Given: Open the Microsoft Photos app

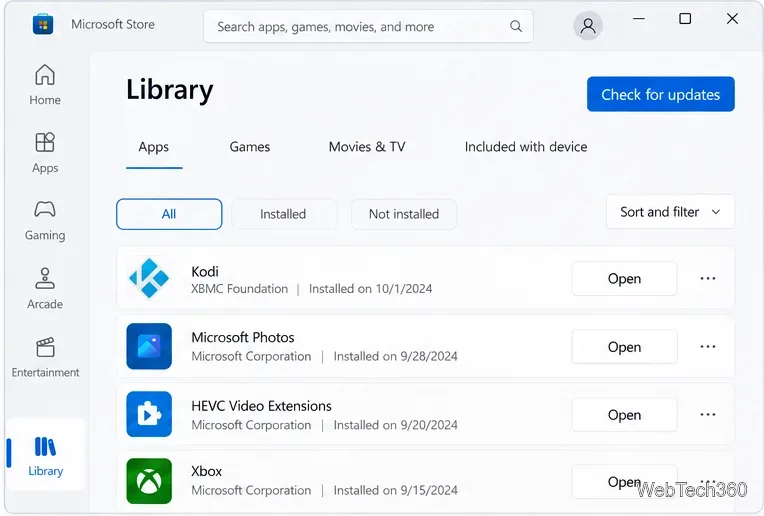Looking at the screenshot, I should point(624,346).
